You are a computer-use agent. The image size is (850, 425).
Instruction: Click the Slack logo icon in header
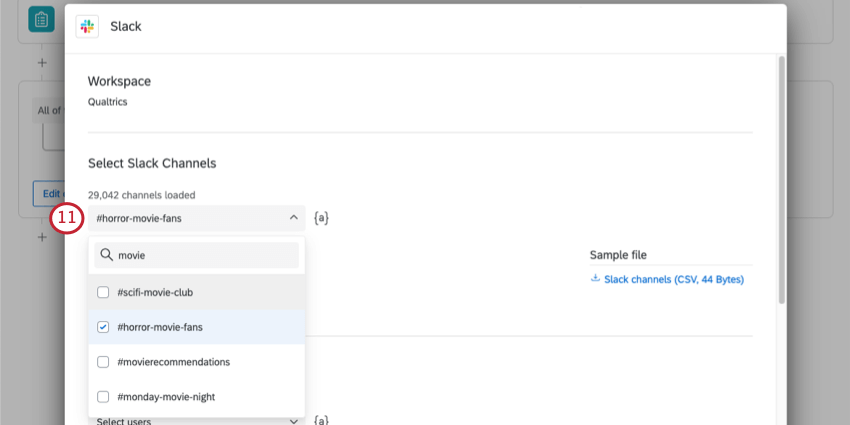tap(87, 26)
